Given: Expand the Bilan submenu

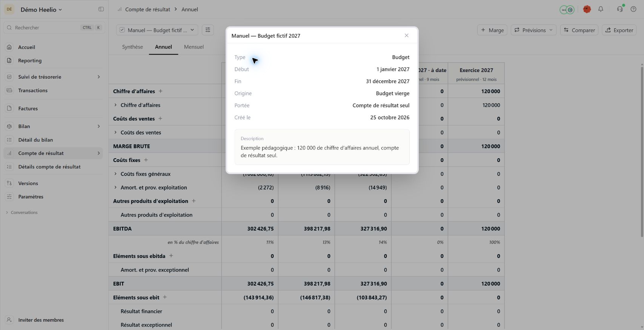Looking at the screenshot, I should click(x=99, y=126).
